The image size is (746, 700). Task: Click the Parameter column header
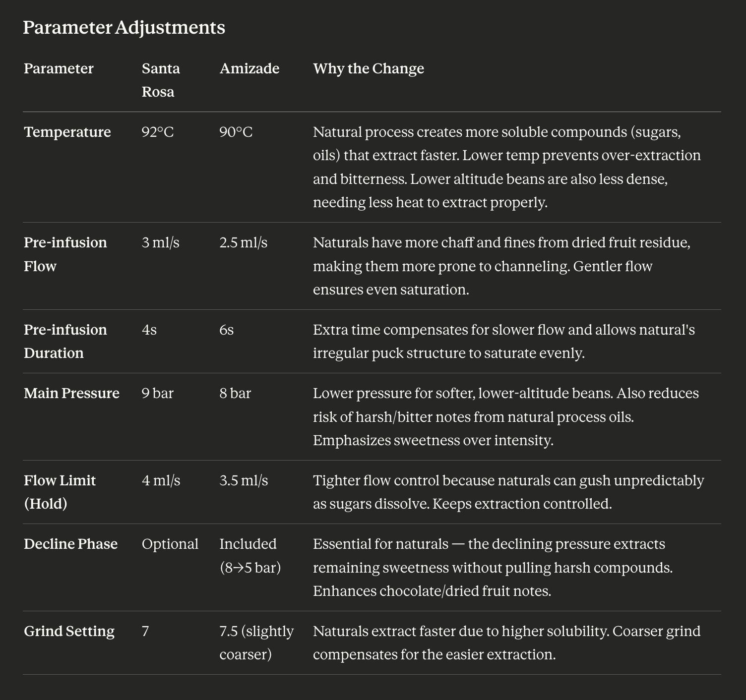pos(59,68)
